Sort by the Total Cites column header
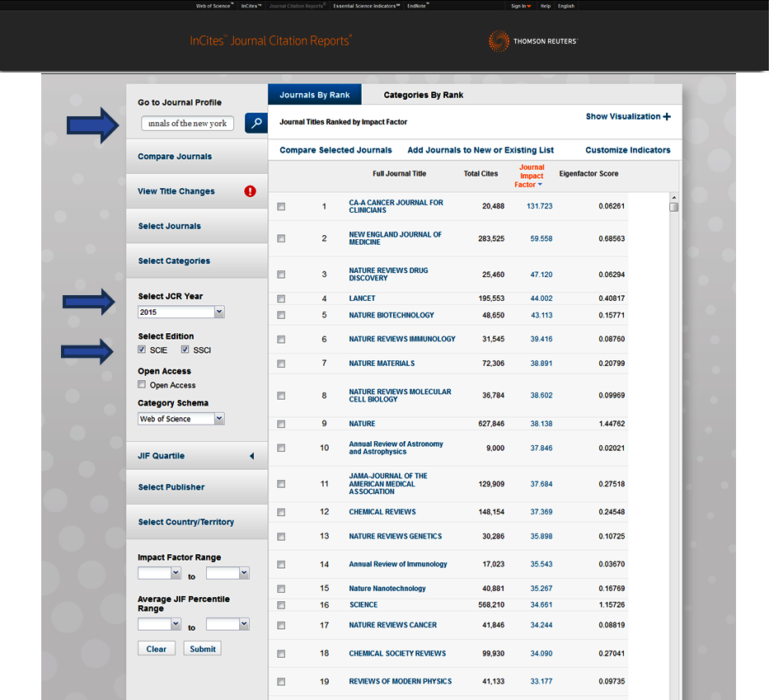 click(481, 174)
